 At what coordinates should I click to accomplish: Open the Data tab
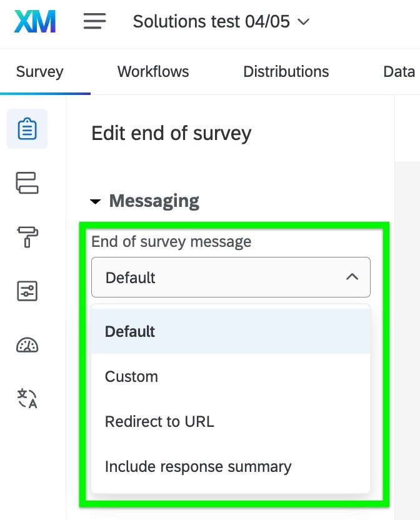point(399,72)
